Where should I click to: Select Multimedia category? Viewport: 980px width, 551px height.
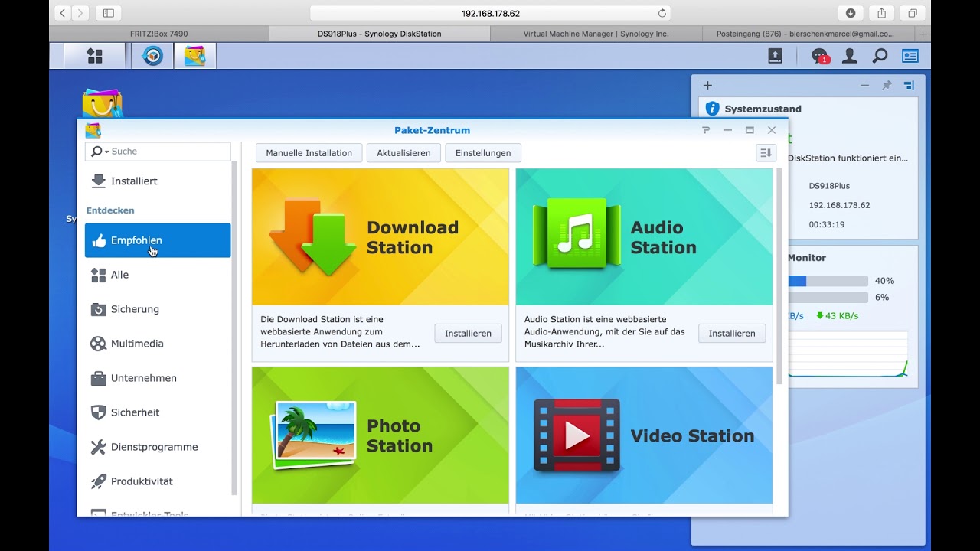tap(158, 344)
